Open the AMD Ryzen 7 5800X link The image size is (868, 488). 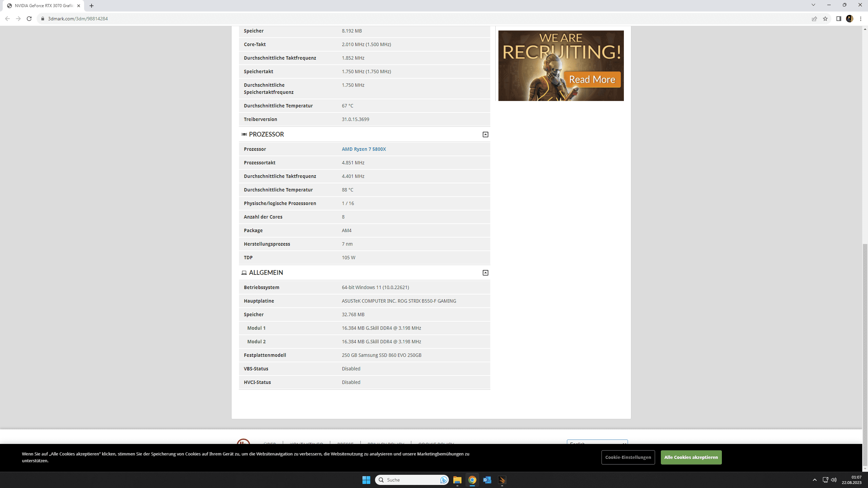[x=363, y=149]
